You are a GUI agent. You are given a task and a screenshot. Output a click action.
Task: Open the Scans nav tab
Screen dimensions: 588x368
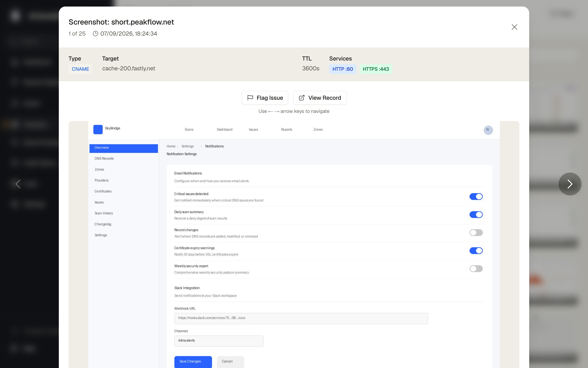pos(189,129)
